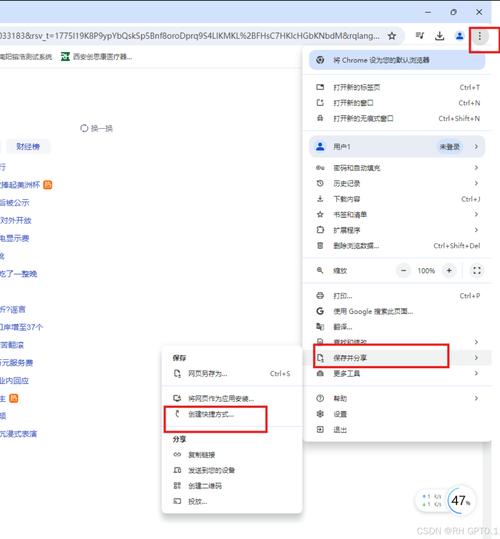Click the QR code icon for 创建二维码
Screen dimensions: 500x539
177,485
